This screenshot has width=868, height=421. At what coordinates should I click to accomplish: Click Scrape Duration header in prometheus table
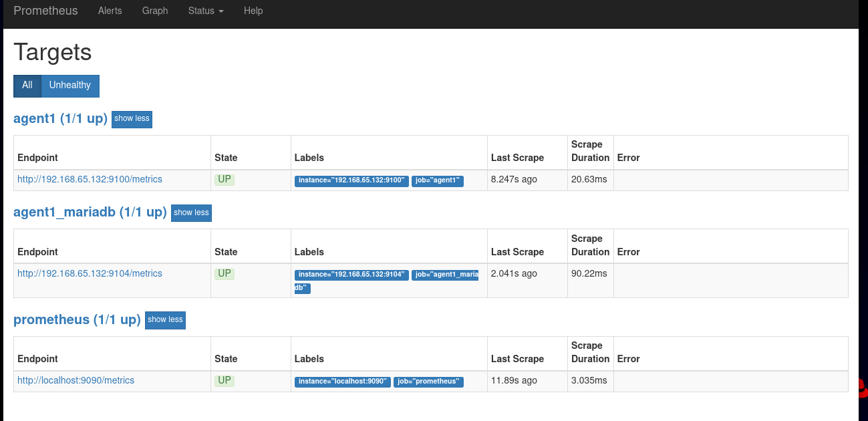tap(591, 352)
